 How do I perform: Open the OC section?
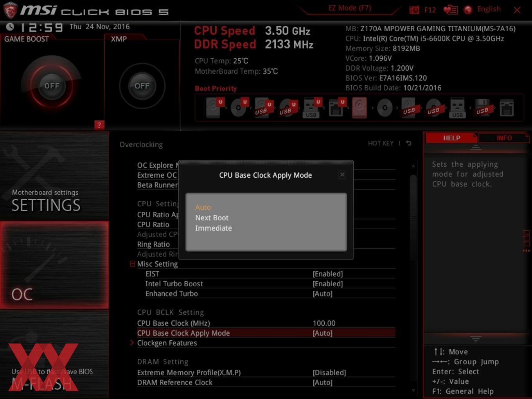(x=54, y=265)
